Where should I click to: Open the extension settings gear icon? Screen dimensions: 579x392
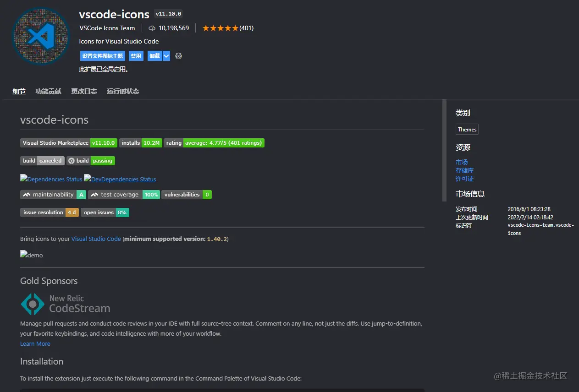(x=179, y=56)
